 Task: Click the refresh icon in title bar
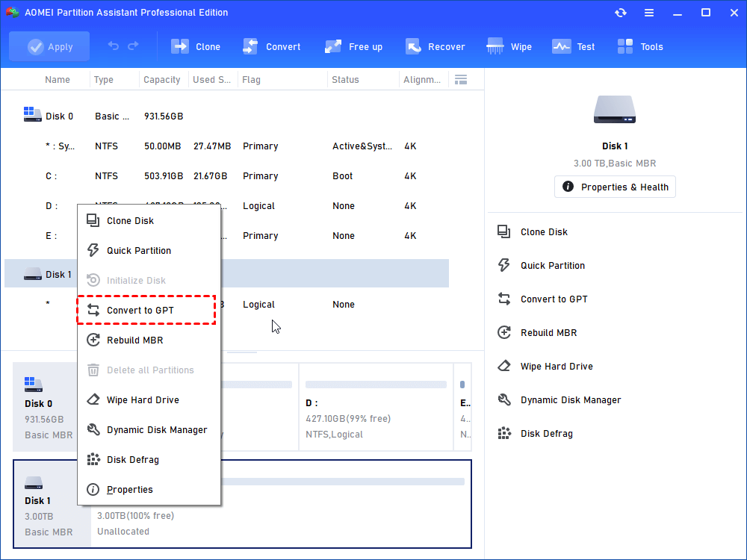[620, 13]
